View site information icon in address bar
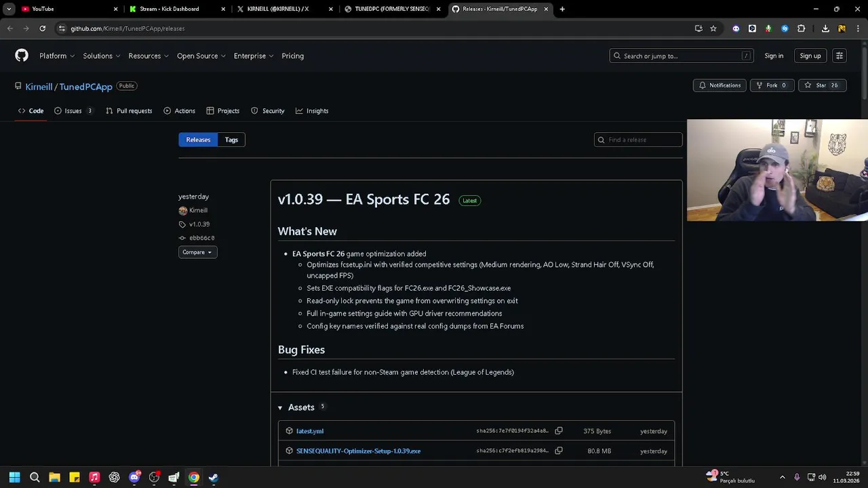 pyautogui.click(x=62, y=28)
